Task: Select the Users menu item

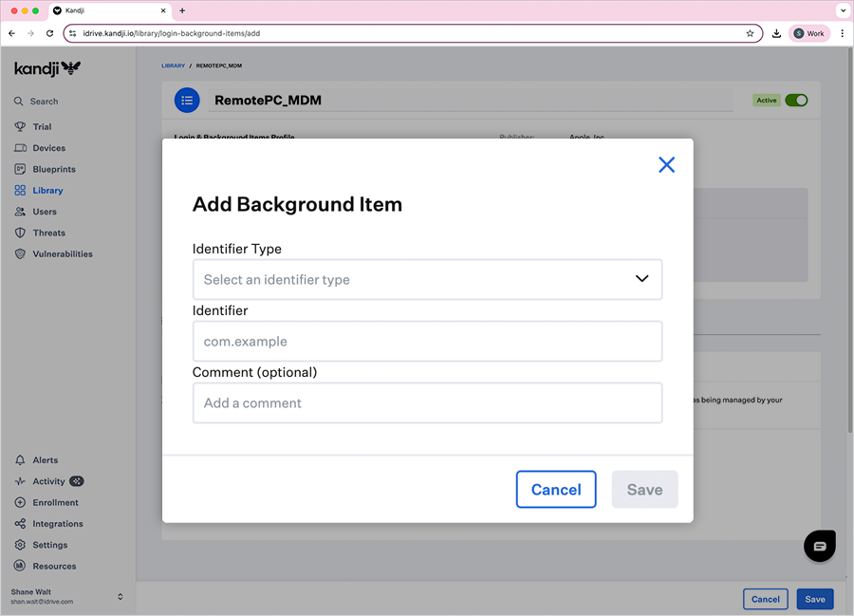Action: [45, 212]
